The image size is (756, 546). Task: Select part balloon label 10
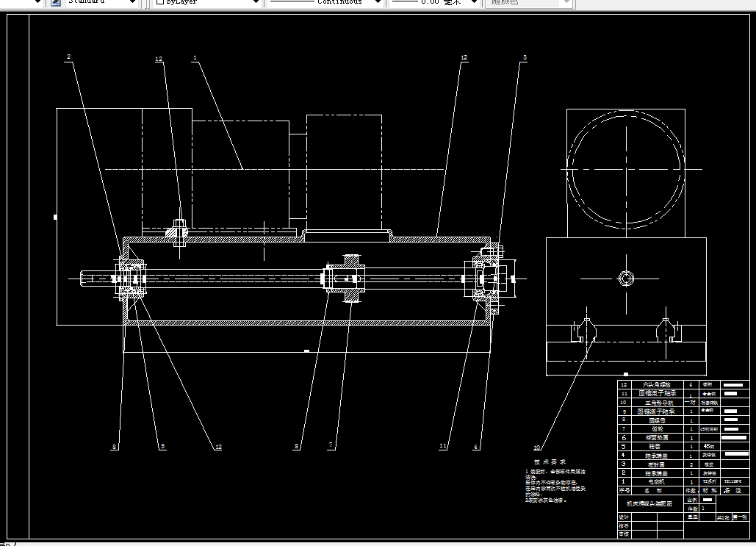(x=536, y=448)
